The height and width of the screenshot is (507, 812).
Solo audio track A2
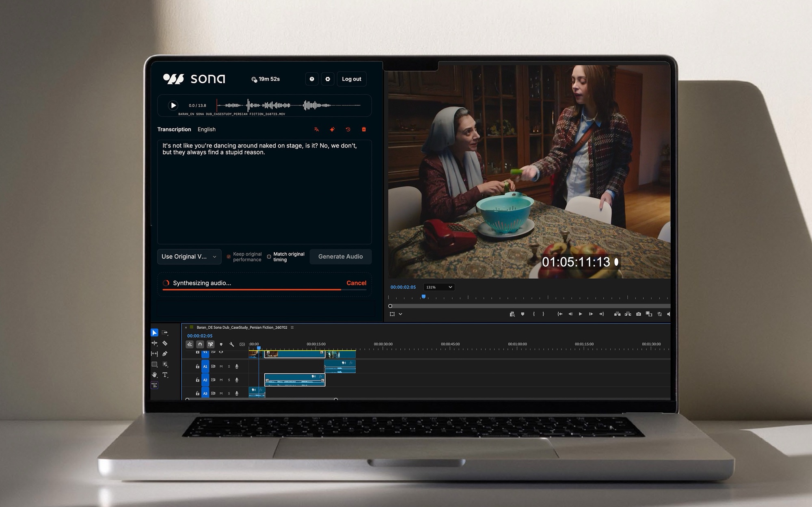229,380
